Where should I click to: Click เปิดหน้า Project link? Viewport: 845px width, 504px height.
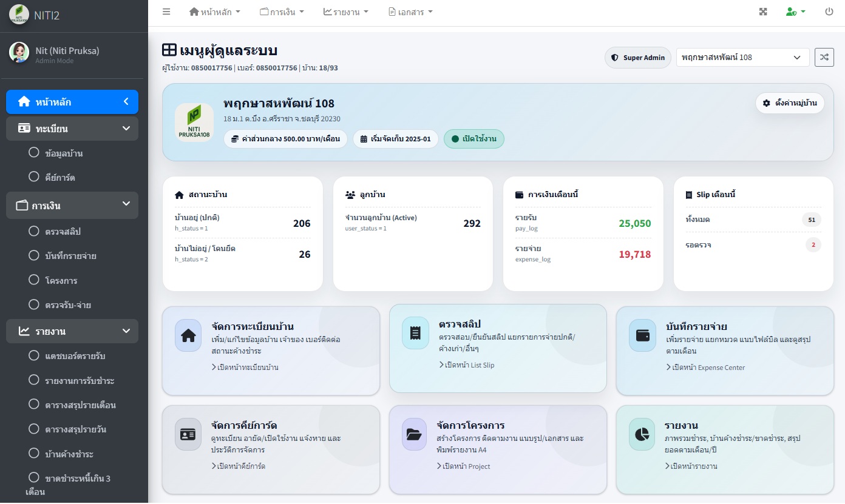coord(464,466)
